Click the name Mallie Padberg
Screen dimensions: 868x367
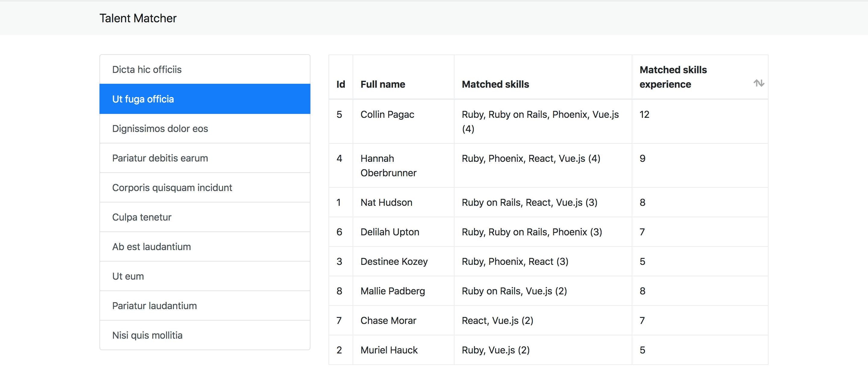coord(393,291)
